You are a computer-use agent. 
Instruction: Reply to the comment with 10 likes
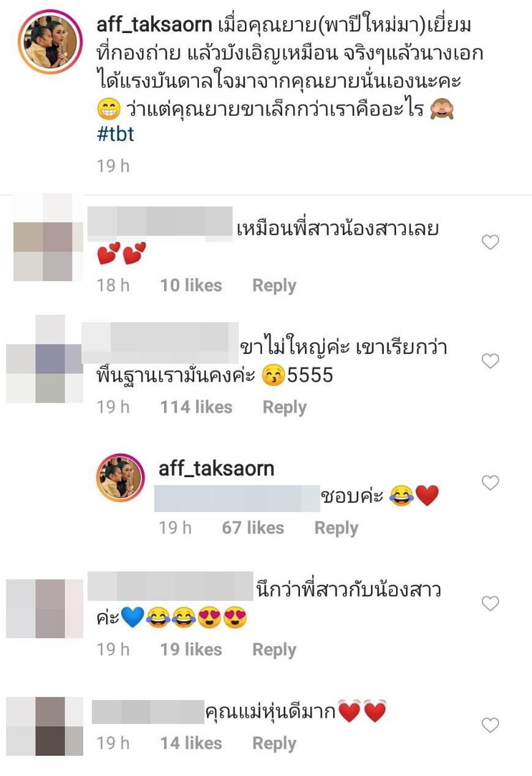tap(274, 285)
